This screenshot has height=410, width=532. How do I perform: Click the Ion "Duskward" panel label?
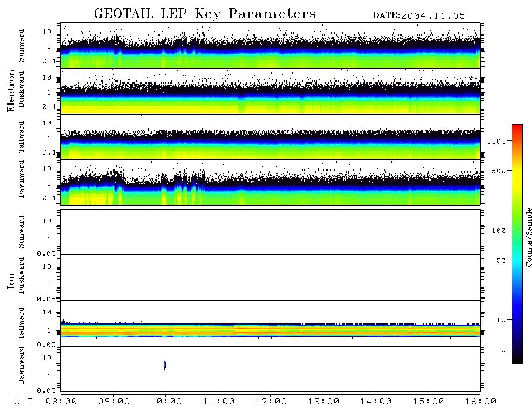(x=21, y=275)
